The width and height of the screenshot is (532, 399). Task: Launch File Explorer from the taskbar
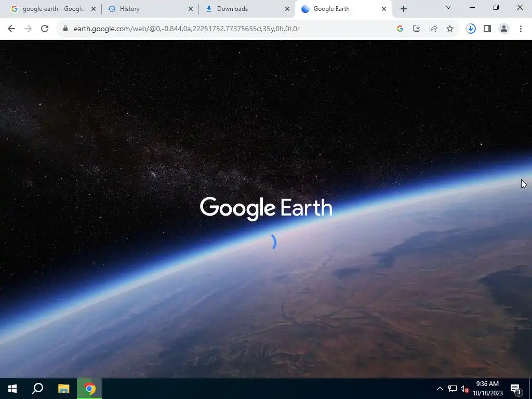(63, 389)
